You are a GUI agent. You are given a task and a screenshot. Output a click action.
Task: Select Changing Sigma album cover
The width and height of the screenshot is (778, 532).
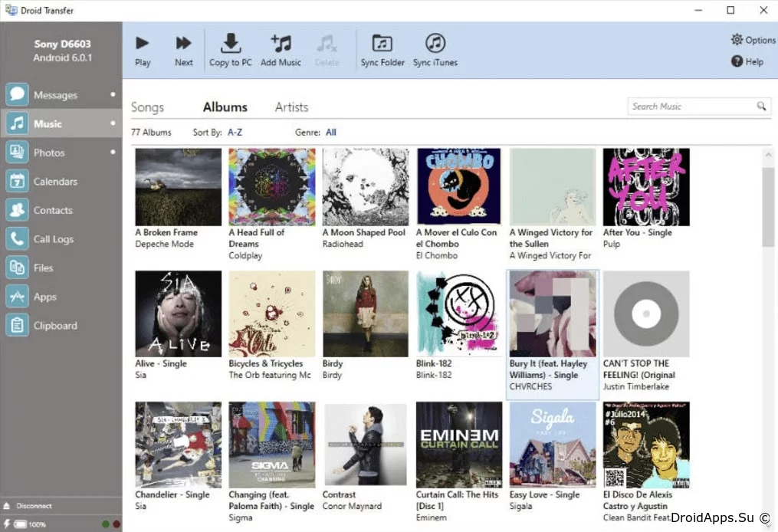(272, 445)
